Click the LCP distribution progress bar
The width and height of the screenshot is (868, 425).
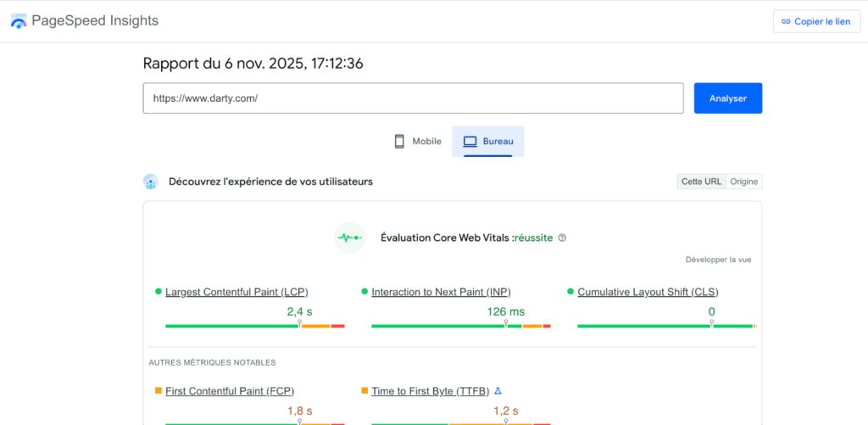(x=254, y=326)
